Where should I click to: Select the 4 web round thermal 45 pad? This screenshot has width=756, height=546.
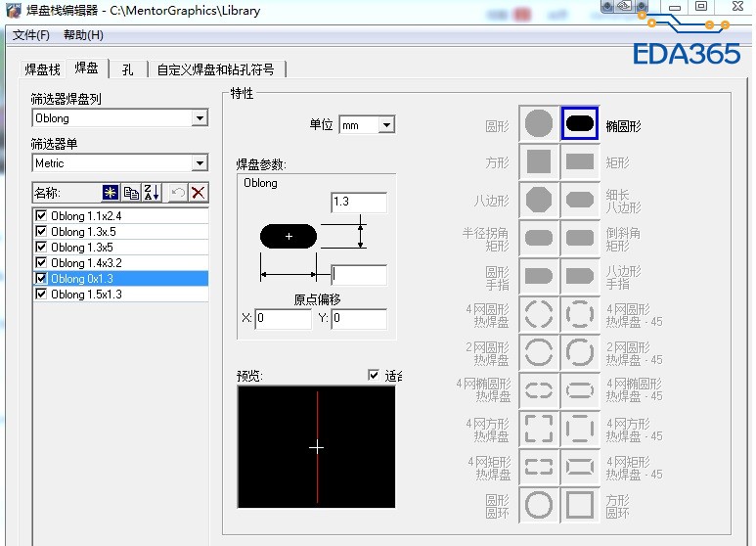click(580, 314)
